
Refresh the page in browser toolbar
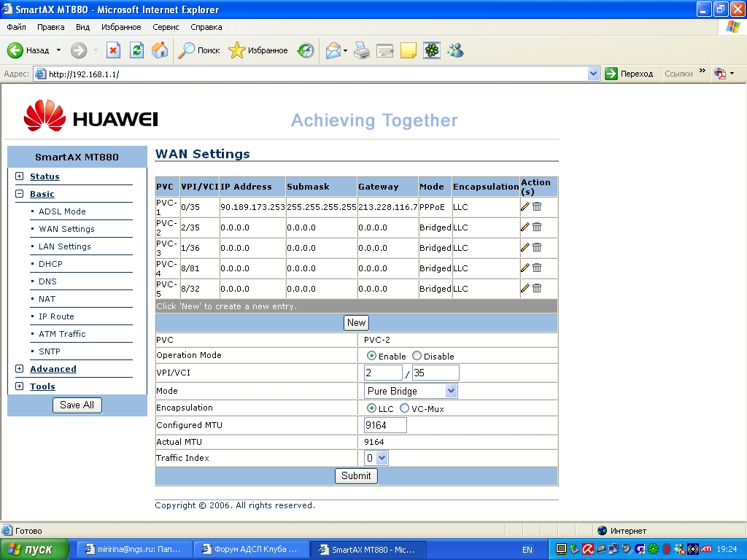[136, 50]
